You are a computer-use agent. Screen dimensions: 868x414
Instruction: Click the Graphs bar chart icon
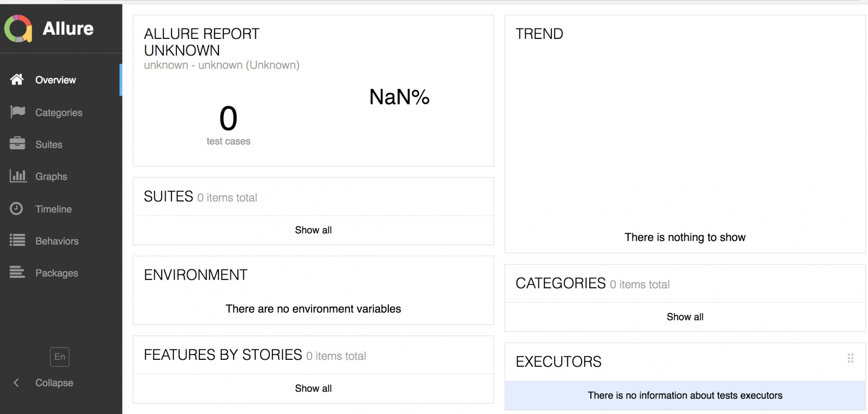point(18,176)
